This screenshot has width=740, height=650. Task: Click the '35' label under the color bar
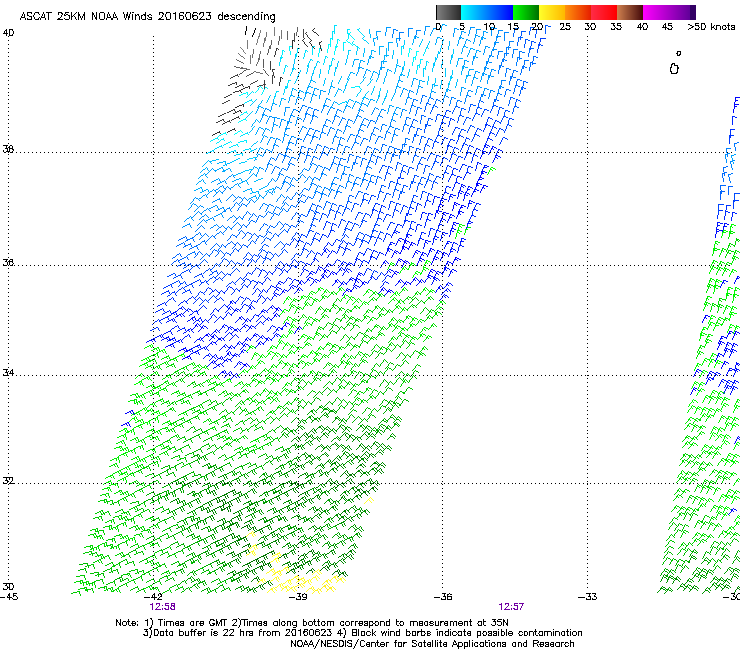[616, 26]
